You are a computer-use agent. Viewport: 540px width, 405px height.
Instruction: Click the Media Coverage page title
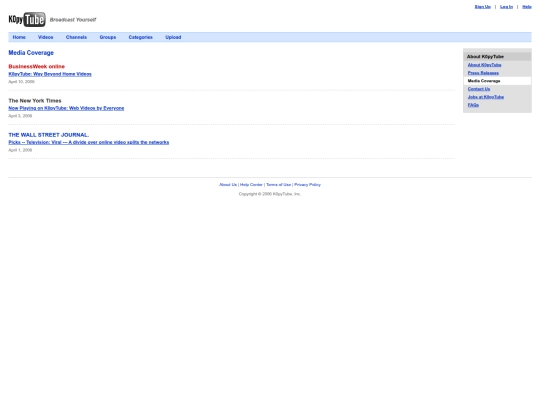[31, 53]
